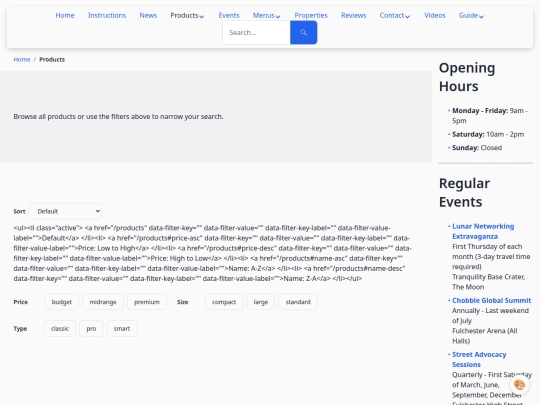The height and width of the screenshot is (405, 540).
Task: Click the Price filter label
Action: [21, 302]
